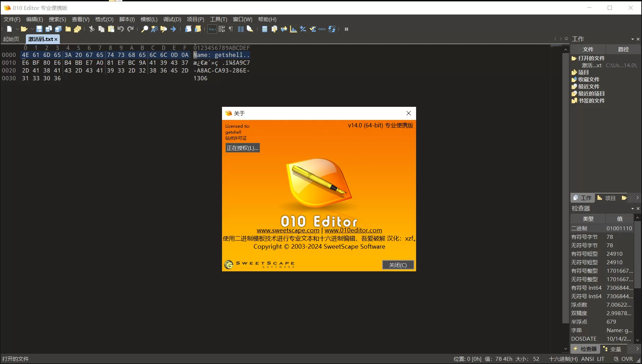Viewport: 642px width, 364px height.
Task: Click the 正在授权(L)... button in the About dialog
Action: pyautogui.click(x=243, y=148)
